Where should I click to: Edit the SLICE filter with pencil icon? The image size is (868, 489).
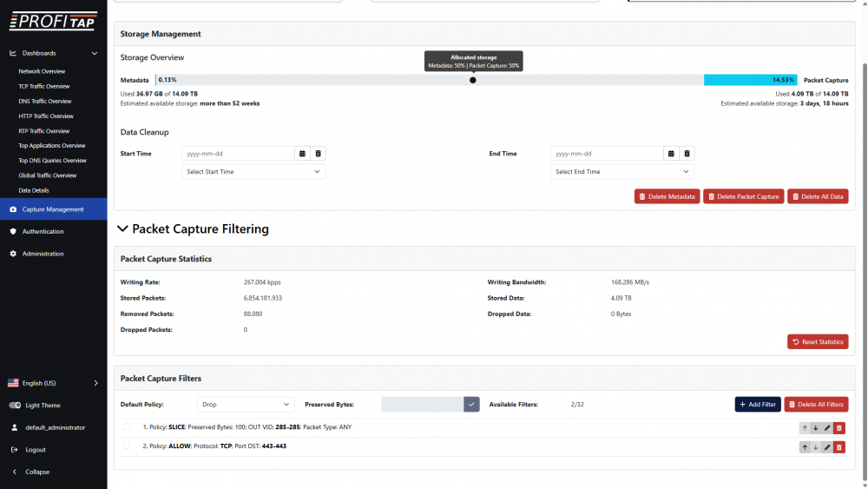[x=827, y=427]
